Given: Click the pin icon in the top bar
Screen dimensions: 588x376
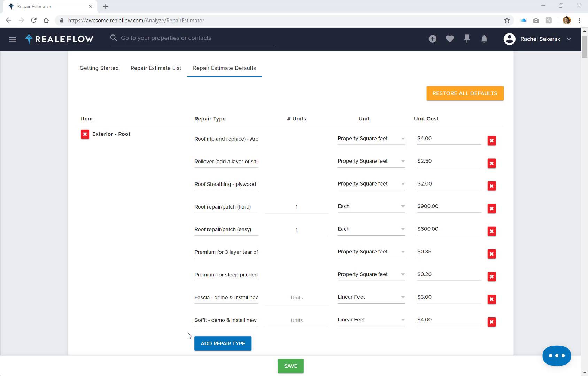Looking at the screenshot, I should pyautogui.click(x=467, y=39).
